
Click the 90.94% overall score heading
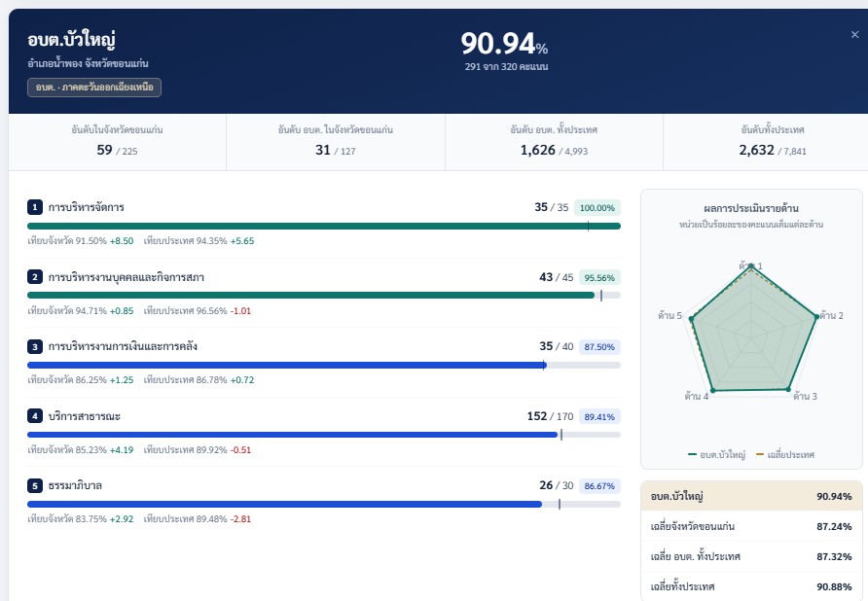[504, 43]
